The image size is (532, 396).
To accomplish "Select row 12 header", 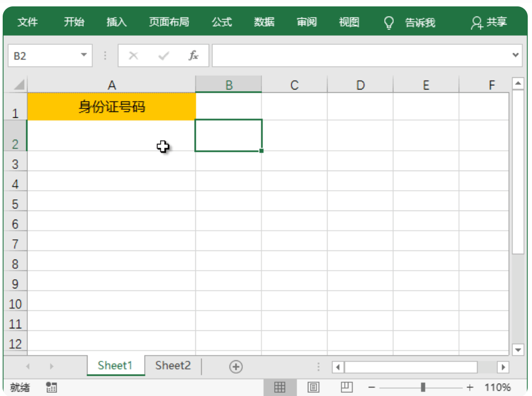I will pos(15,341).
